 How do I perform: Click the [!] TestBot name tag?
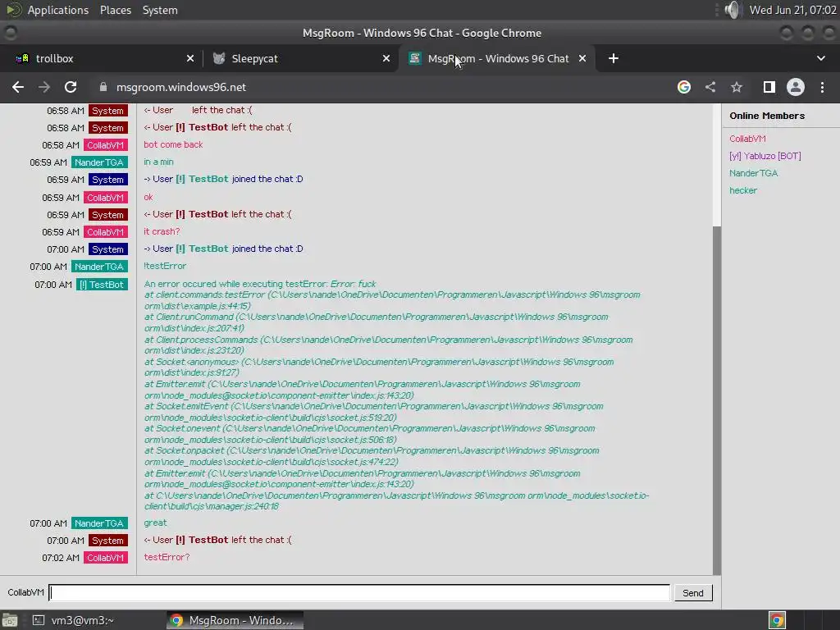pos(102,285)
